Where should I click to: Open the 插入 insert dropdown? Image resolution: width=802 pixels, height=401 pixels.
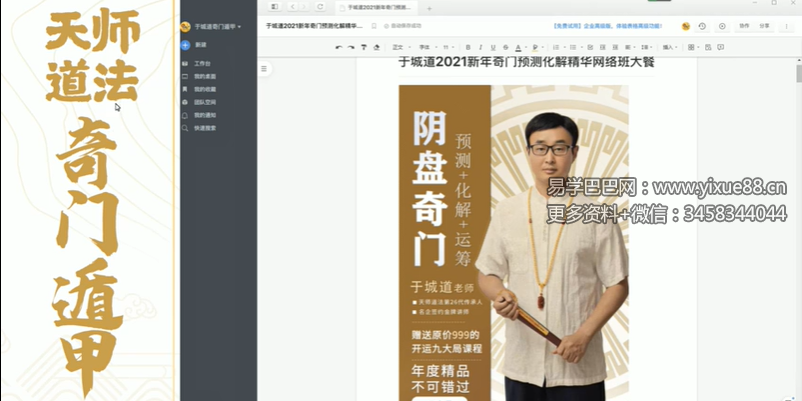click(670, 47)
